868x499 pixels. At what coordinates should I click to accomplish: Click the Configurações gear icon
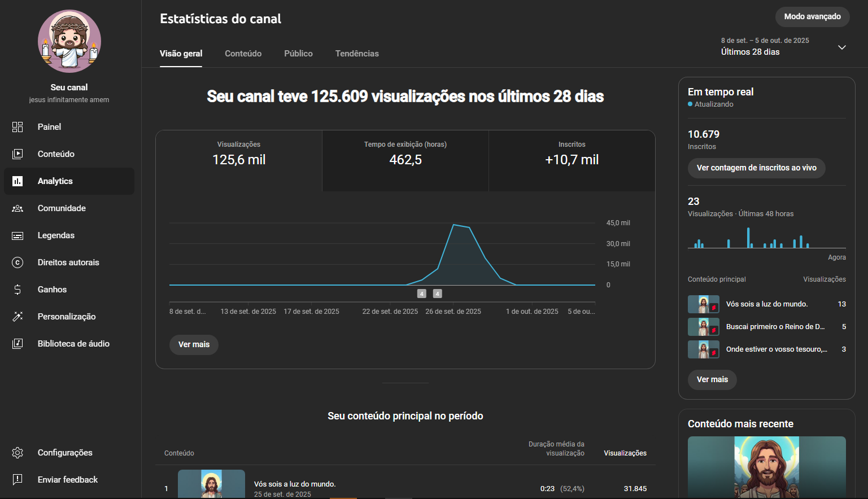point(18,453)
